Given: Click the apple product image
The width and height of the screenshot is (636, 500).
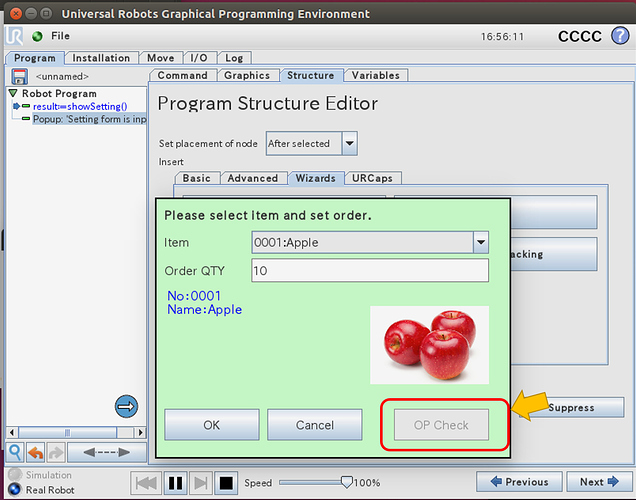Looking at the screenshot, I should point(430,345).
